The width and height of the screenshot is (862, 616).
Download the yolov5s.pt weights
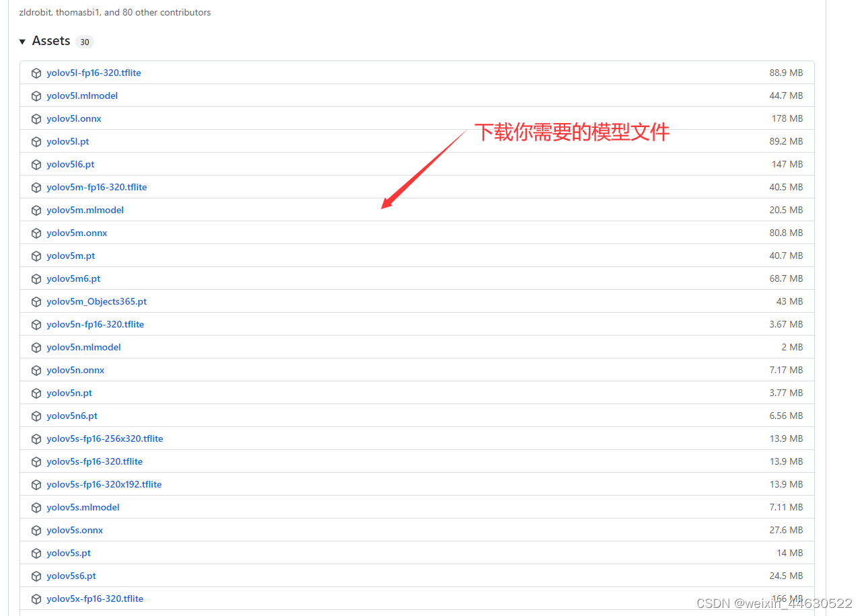pyautogui.click(x=69, y=553)
